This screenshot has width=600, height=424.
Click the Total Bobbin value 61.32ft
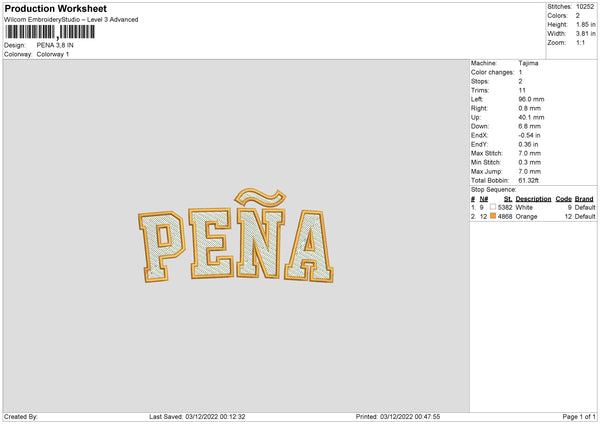pos(529,180)
